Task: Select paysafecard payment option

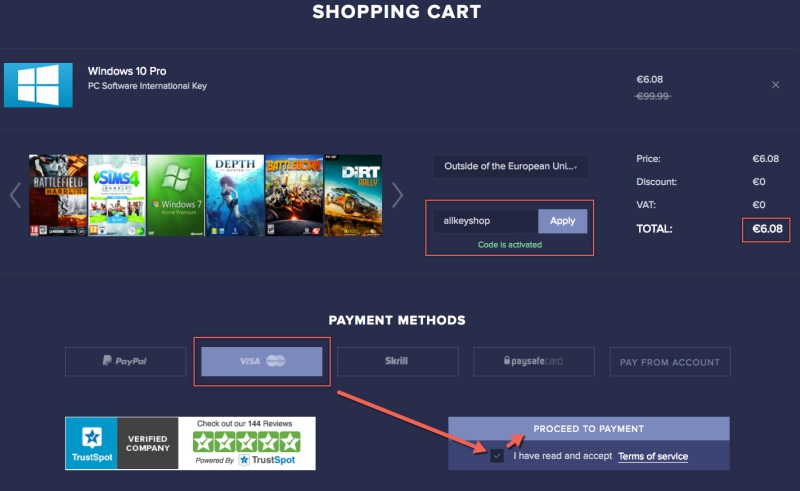Action: point(534,361)
